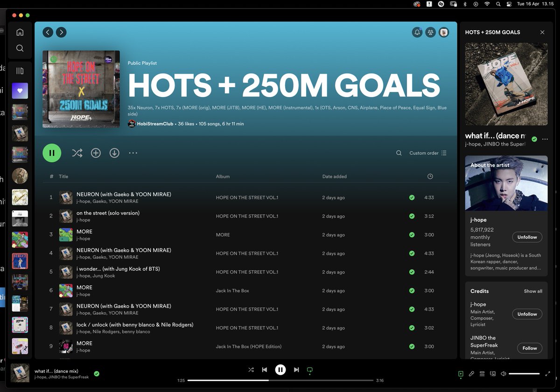Screen dimensions: 560x392
Task: Open Jack In The Box (HOPE Edition) album link
Action: tap(248, 347)
